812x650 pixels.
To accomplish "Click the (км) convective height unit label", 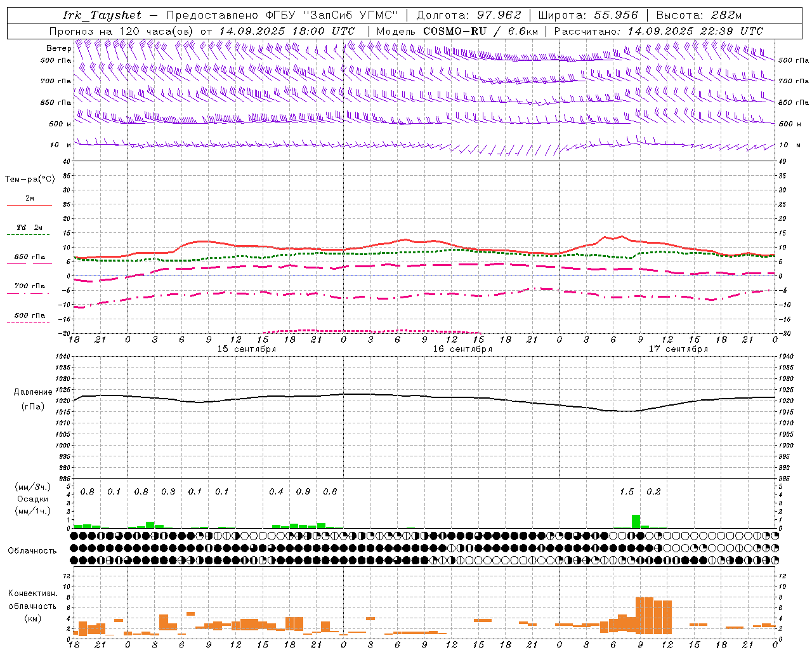I will 33,618.
